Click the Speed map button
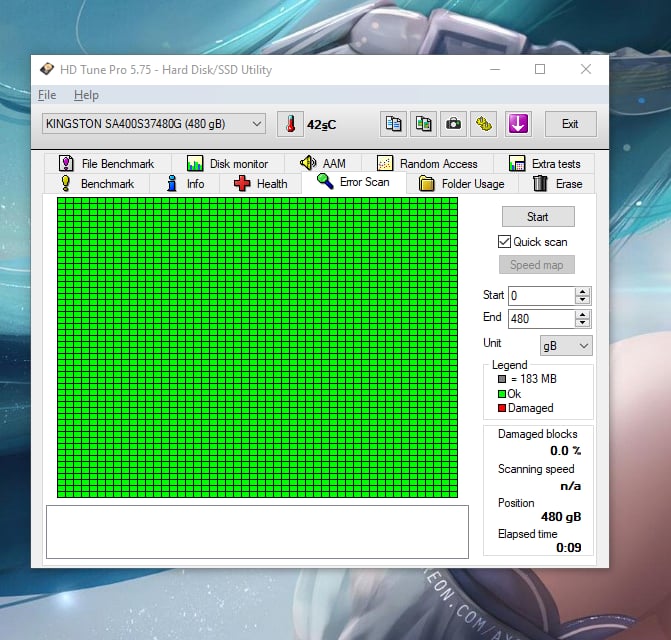 click(537, 265)
